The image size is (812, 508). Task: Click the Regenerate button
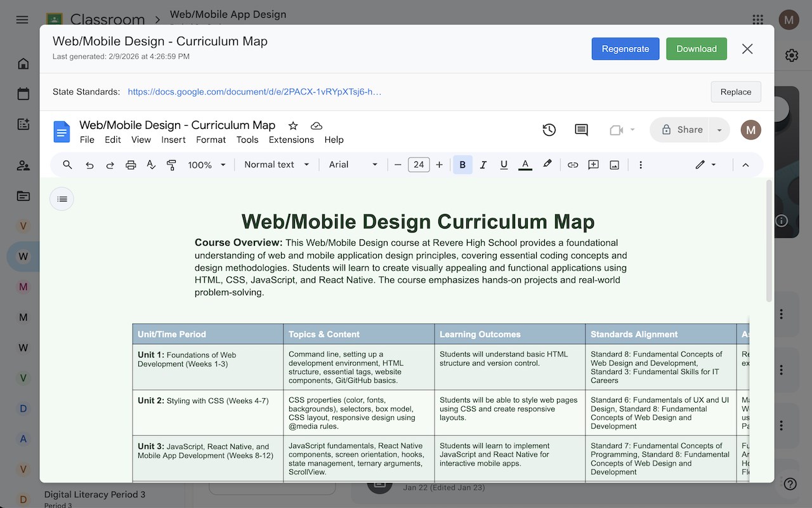pos(625,49)
